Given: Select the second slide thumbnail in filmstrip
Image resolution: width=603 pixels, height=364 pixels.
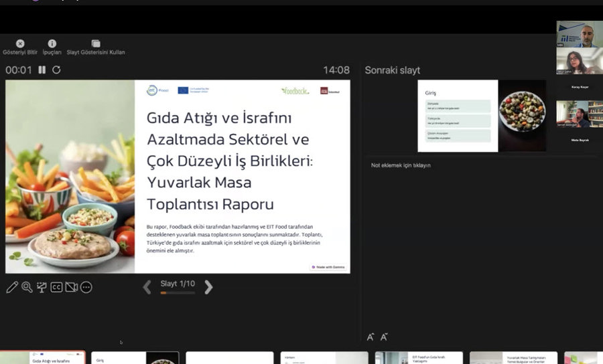Looking at the screenshot, I should click(135, 358).
